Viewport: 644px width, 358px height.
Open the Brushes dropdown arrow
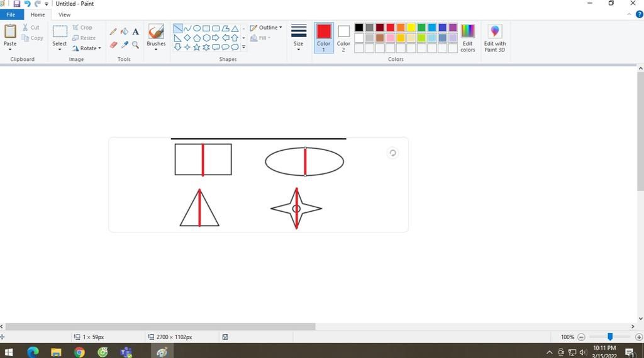156,50
